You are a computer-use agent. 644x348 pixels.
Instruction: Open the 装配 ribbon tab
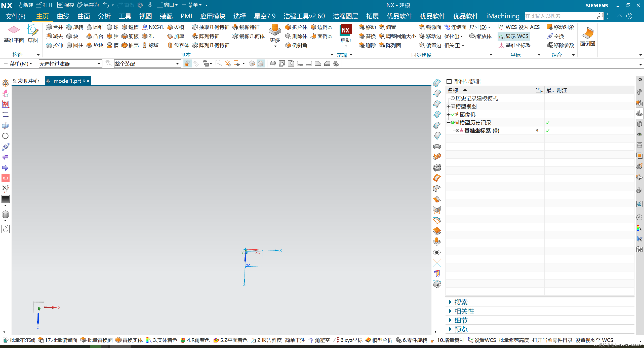coord(166,16)
